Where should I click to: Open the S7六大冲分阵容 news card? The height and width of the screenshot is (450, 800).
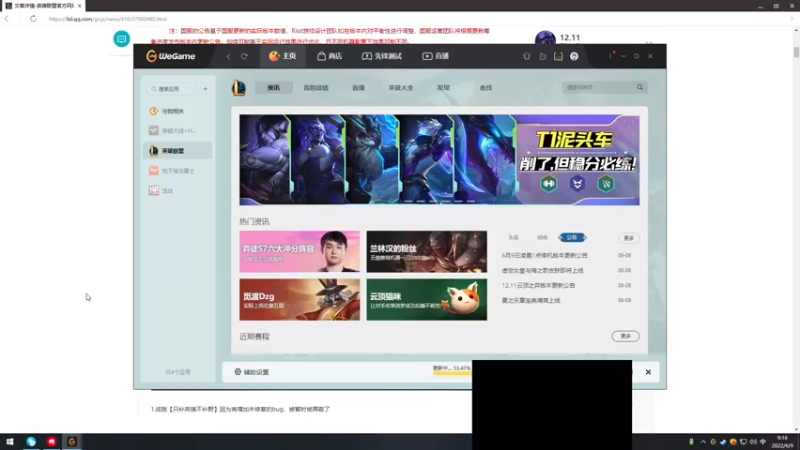point(299,252)
